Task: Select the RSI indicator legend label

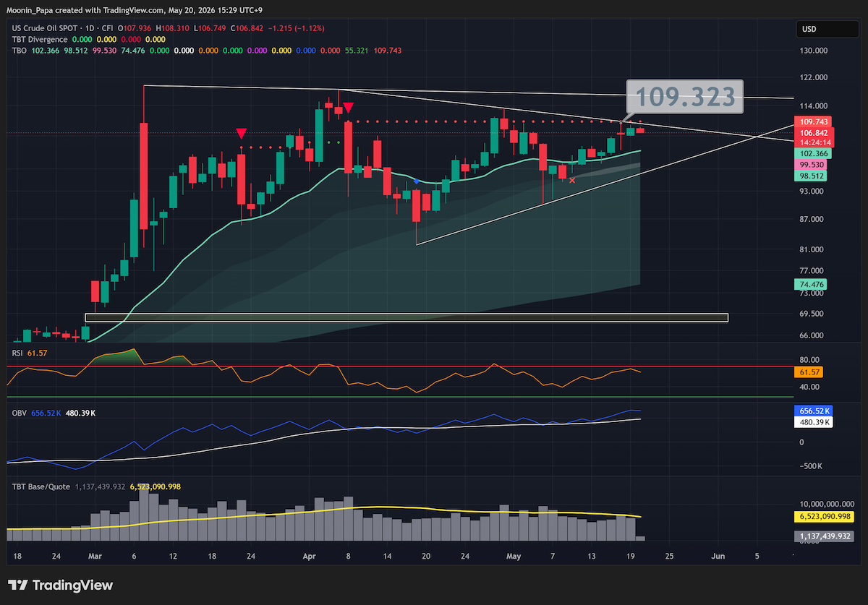Action: click(19, 352)
